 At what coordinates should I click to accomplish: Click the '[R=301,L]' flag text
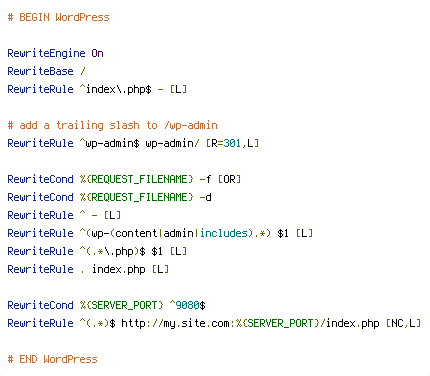[232, 143]
